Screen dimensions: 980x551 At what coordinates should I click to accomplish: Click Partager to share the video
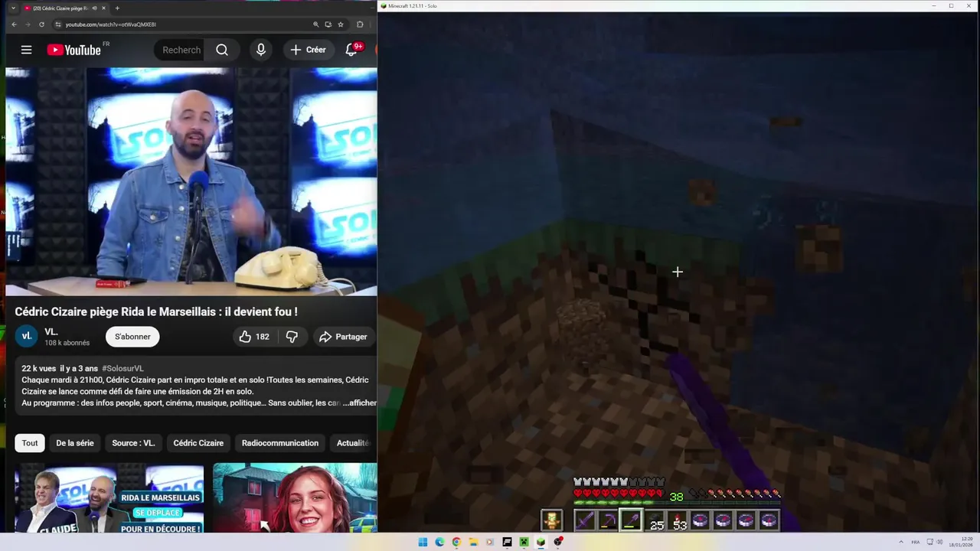coord(343,337)
